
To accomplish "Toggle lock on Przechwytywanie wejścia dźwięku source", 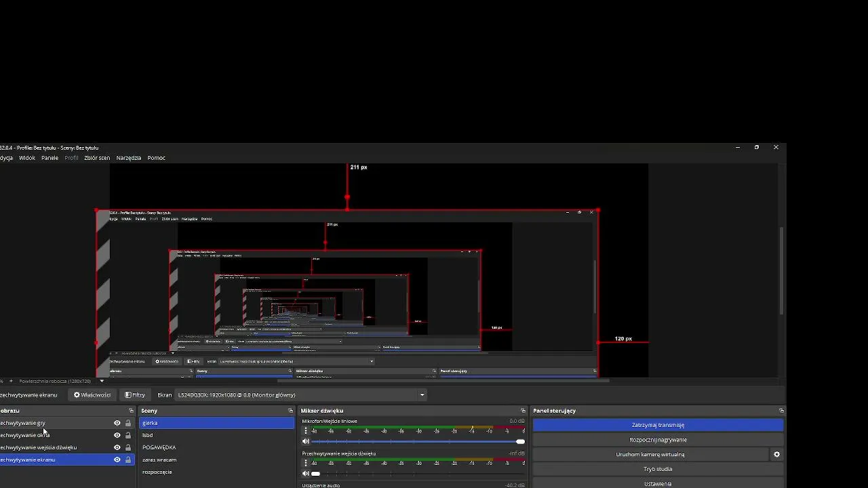I will (128, 447).
